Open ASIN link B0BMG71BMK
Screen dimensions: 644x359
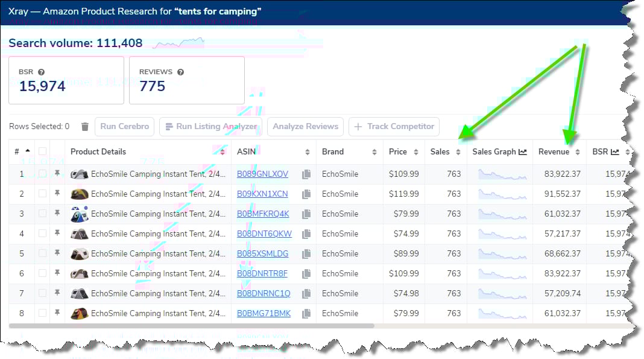264,313
